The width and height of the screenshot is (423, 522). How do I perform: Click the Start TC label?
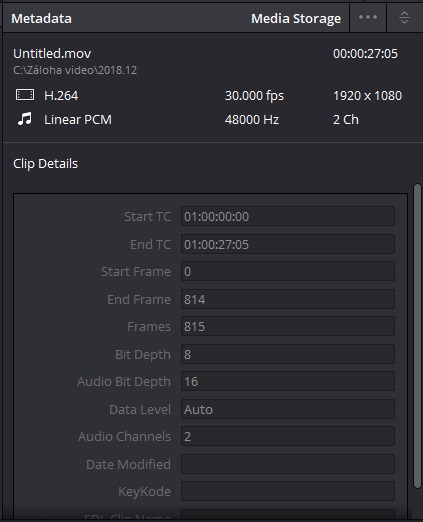(147, 216)
